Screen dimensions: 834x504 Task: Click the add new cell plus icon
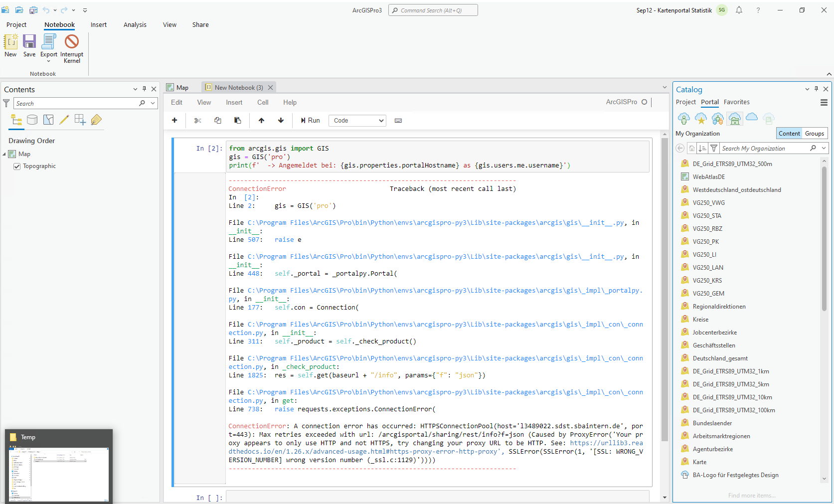coord(174,120)
